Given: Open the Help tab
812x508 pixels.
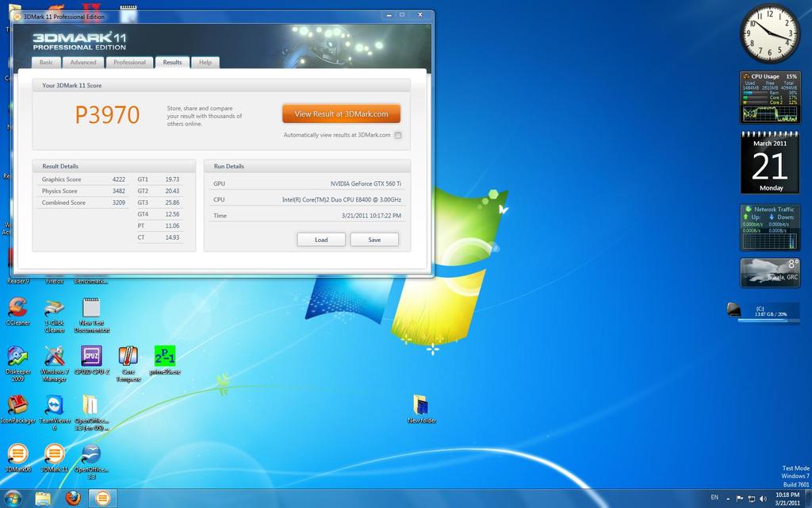Looking at the screenshot, I should point(205,62).
